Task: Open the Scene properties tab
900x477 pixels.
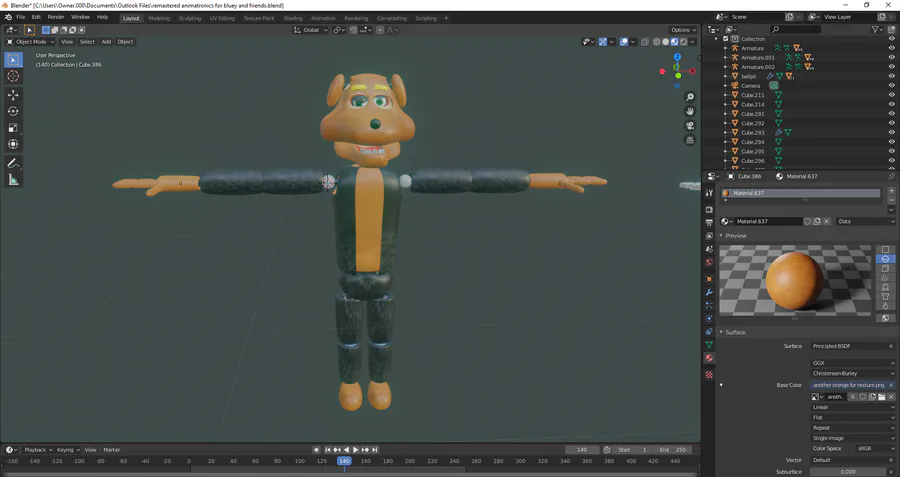Action: pos(709,249)
